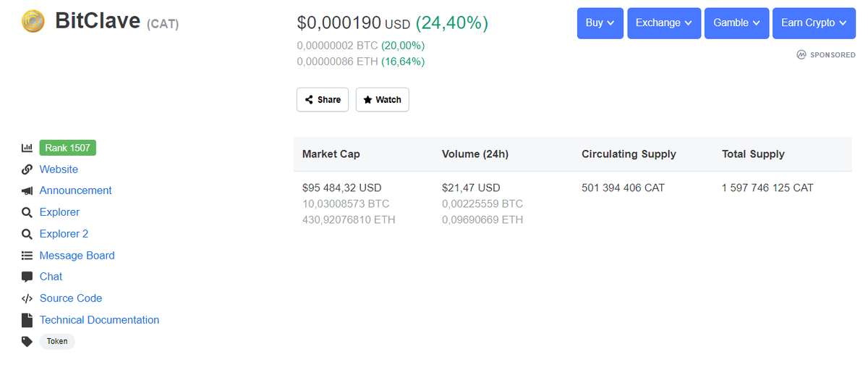Open the Buy dropdown

click(600, 22)
